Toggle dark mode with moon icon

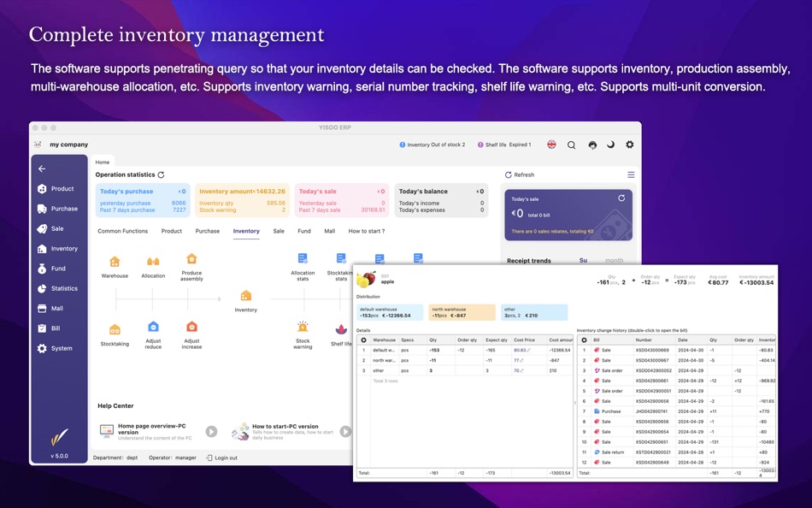[x=610, y=145]
